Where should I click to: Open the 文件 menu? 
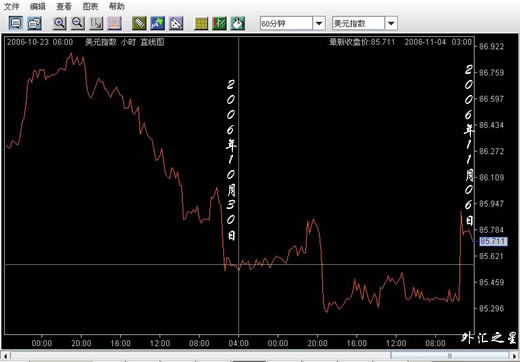(11, 6)
